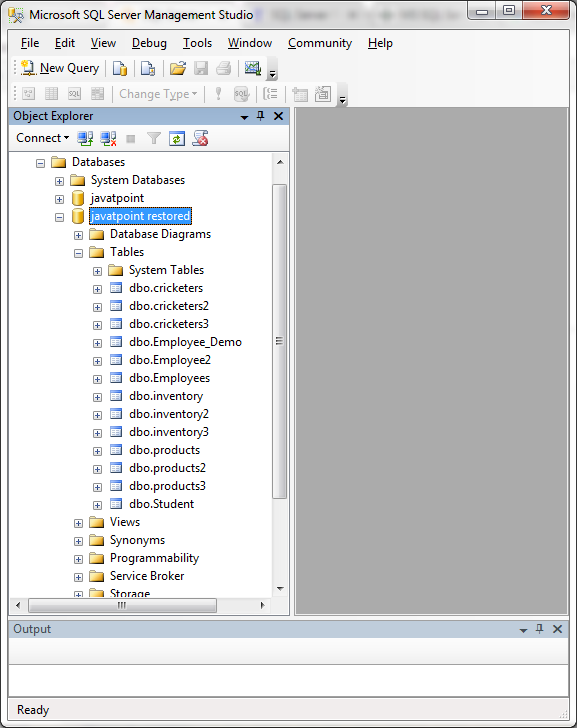Expand the System Tables folder

[x=97, y=271]
